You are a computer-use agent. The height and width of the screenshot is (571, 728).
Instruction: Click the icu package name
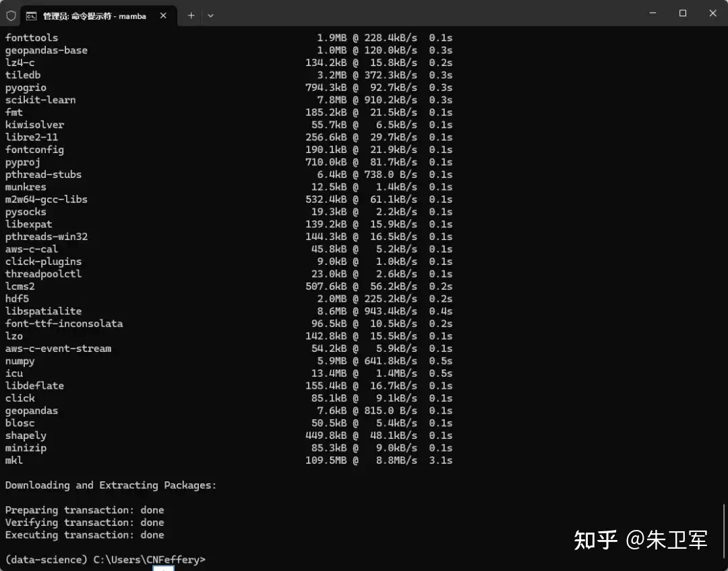pyautogui.click(x=14, y=373)
